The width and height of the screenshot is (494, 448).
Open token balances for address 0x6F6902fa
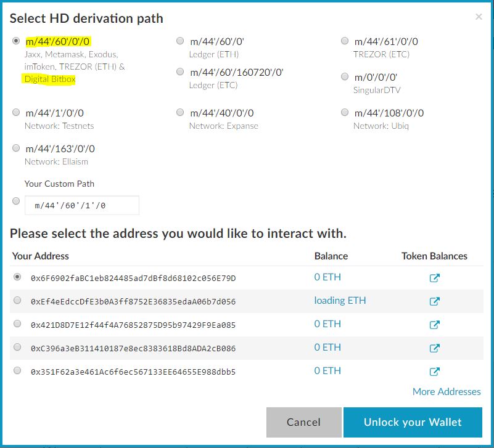[434, 278]
